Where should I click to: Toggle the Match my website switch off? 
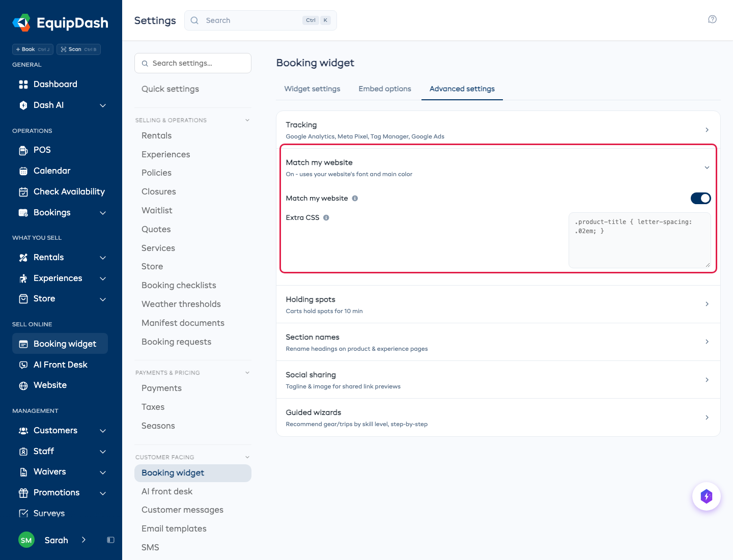pos(700,199)
